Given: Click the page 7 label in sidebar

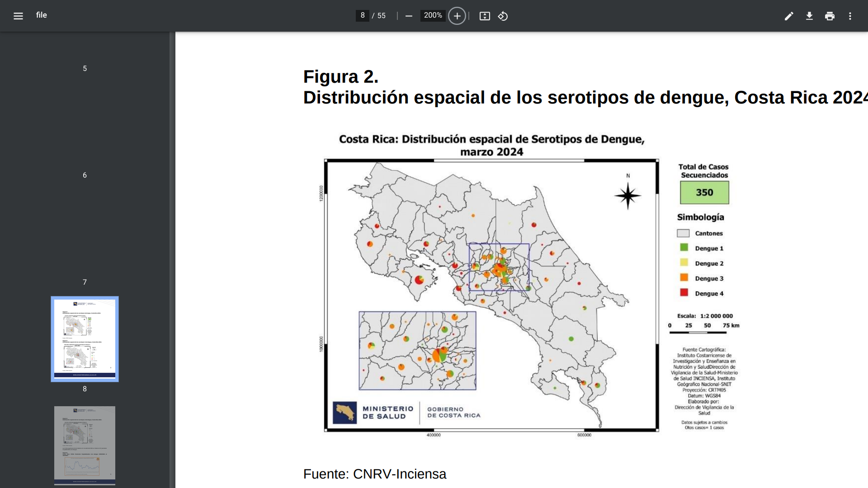Looking at the screenshot, I should coord(85,282).
